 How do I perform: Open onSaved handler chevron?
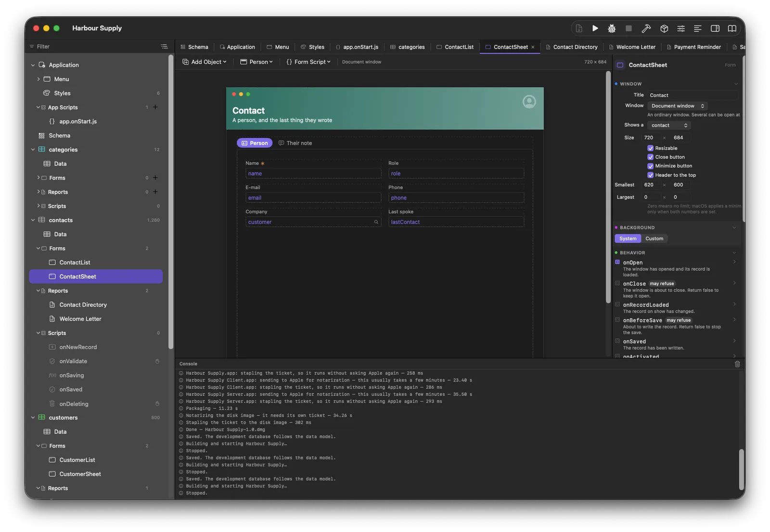point(734,341)
